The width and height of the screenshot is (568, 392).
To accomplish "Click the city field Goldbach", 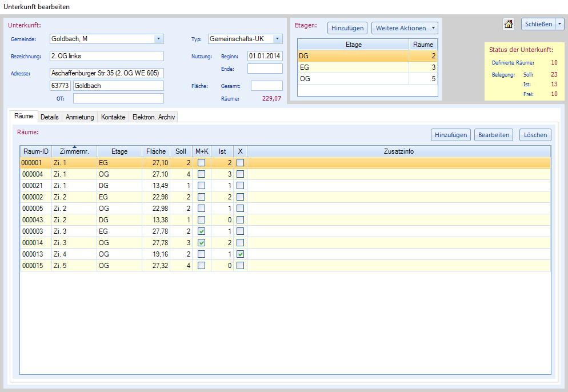I will [118, 86].
